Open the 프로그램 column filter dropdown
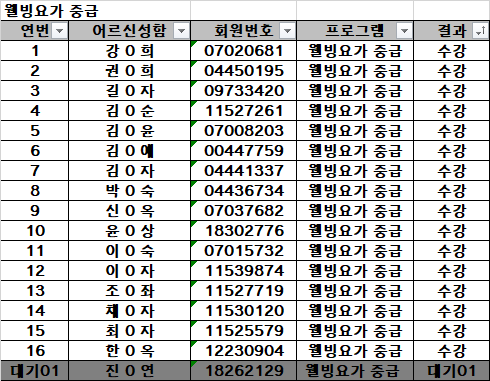Screen dimensions: 490x381 404,31
